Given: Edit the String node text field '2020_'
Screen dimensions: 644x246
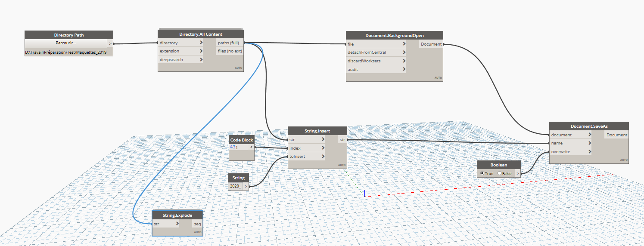Looking at the screenshot, I should pos(235,186).
